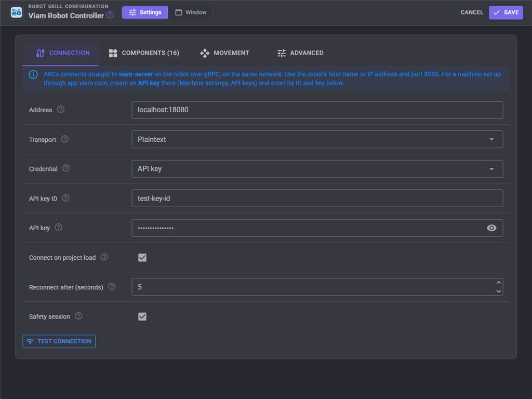Click the help icon next to Transport
The image size is (532, 399).
point(65,139)
